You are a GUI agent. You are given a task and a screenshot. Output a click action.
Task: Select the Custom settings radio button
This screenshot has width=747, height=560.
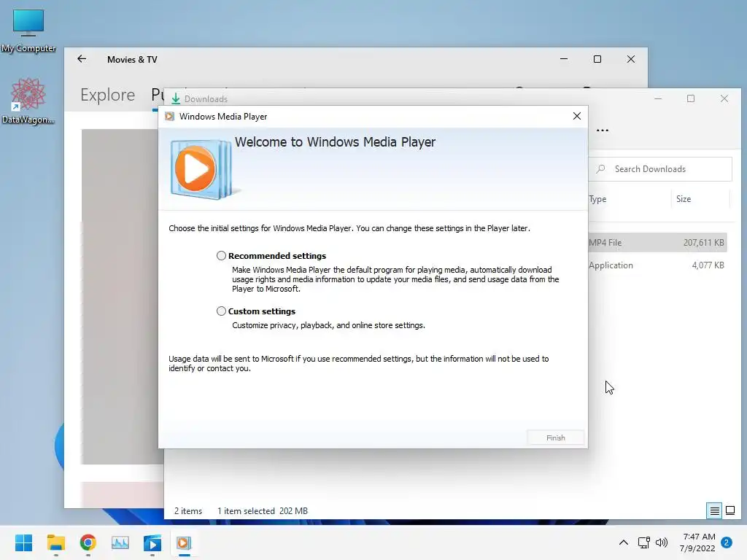pyautogui.click(x=221, y=311)
